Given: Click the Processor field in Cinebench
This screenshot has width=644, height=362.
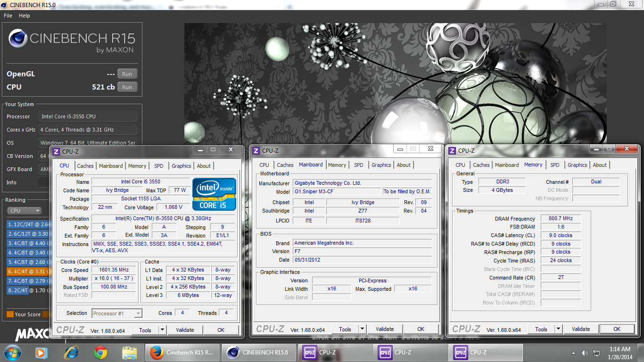Looking at the screenshot, I should coord(88,116).
